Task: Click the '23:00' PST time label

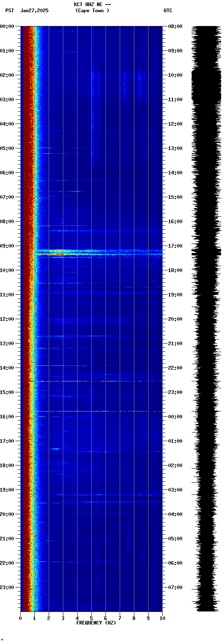Action: tap(7, 587)
